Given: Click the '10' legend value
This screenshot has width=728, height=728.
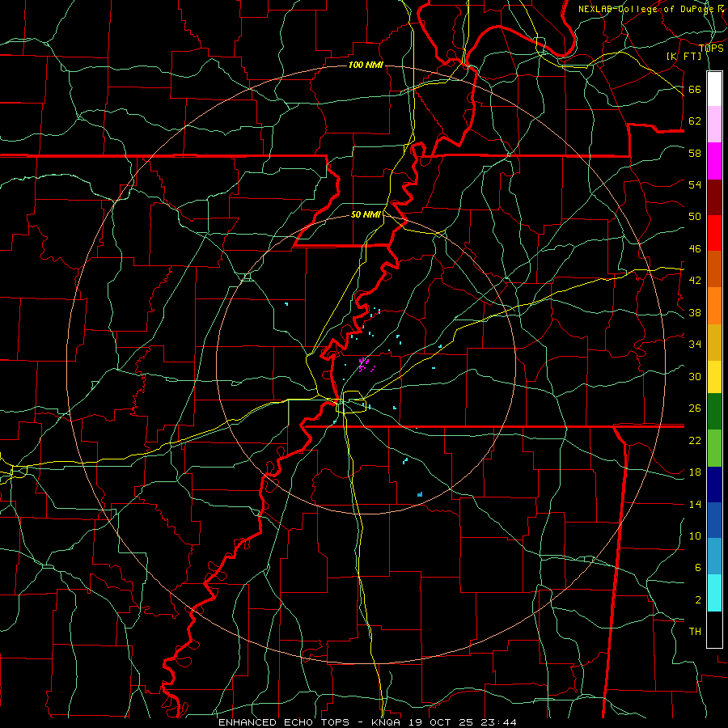Looking at the screenshot, I should 695,535.
